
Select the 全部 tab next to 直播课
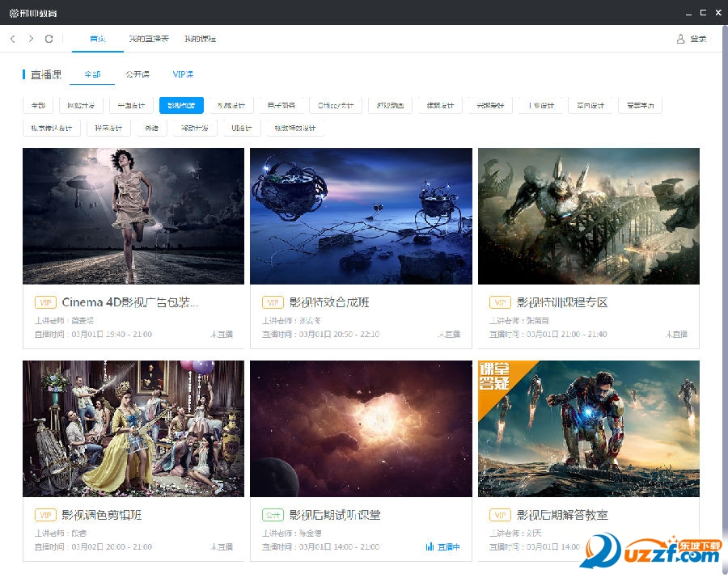92,74
